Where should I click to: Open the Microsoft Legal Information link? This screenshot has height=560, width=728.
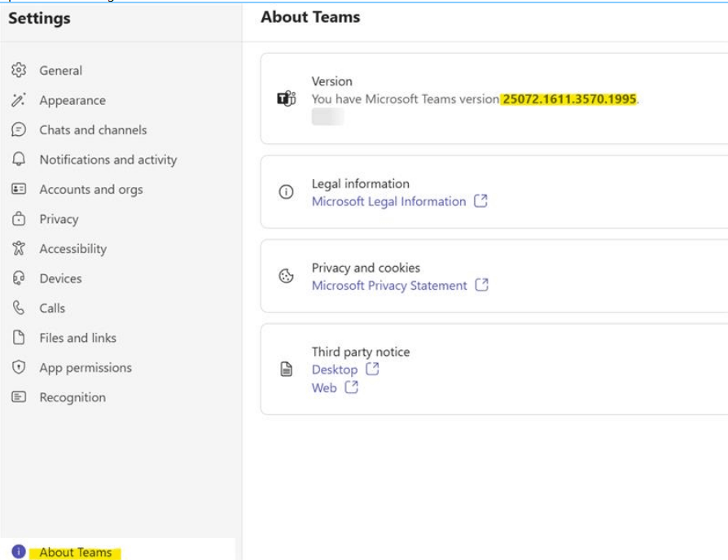point(388,201)
